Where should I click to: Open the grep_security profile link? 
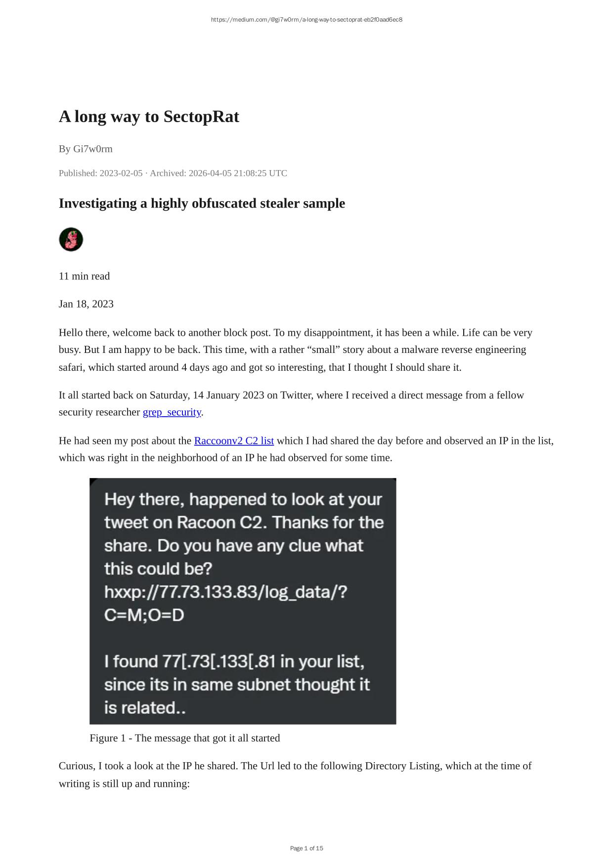point(172,412)
